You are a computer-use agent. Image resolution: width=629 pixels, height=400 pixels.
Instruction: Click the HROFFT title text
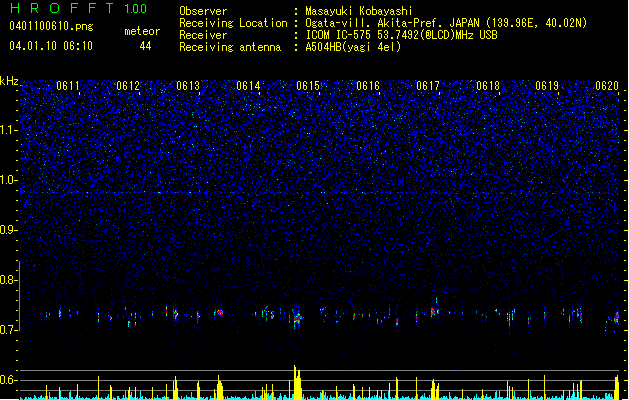pyautogui.click(x=62, y=8)
